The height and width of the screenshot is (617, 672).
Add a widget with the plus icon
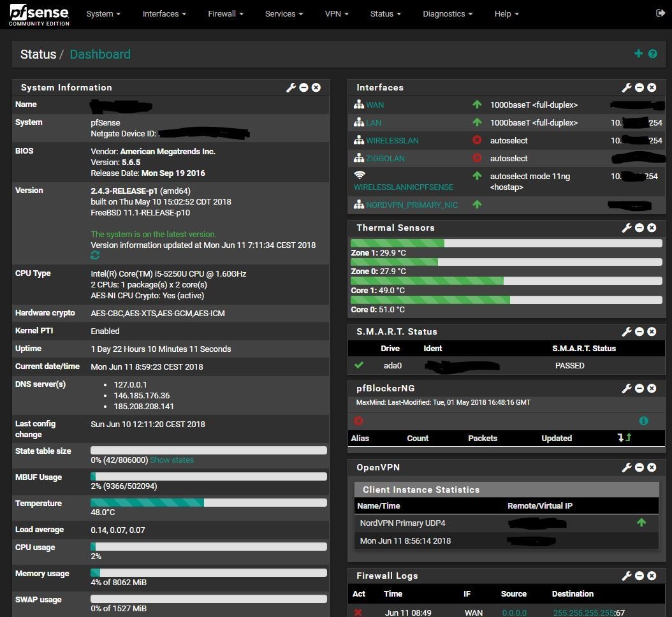coord(639,54)
